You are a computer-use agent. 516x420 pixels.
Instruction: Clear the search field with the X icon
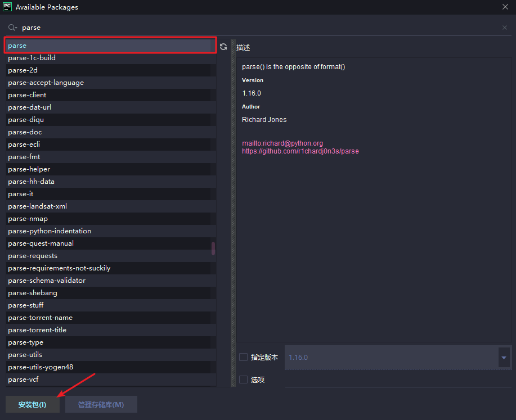505,28
